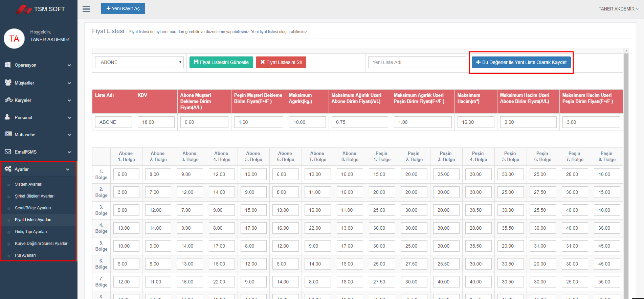Open Sistem Ayarları from the sidebar

click(28, 184)
